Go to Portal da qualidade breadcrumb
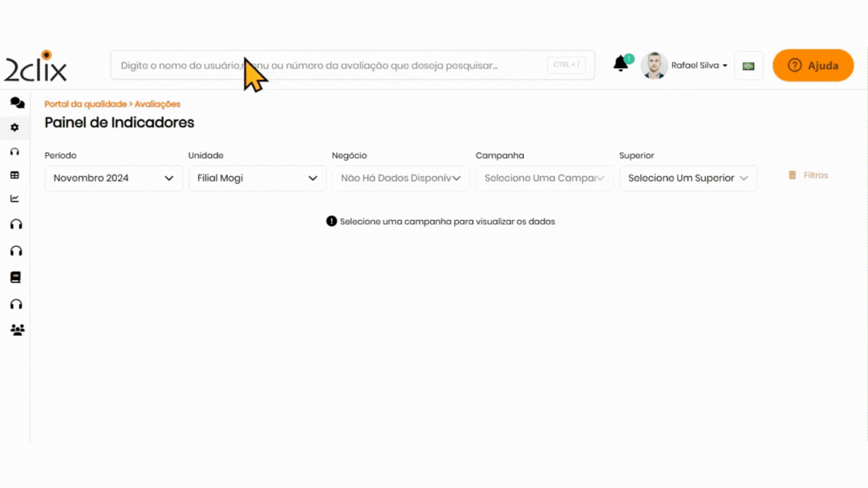This screenshot has width=868, height=488. (x=85, y=104)
